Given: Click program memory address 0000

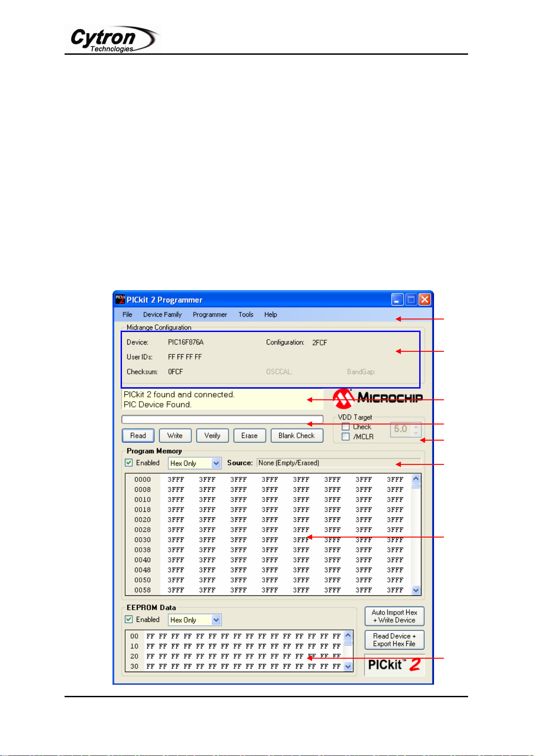Looking at the screenshot, I should click(143, 480).
